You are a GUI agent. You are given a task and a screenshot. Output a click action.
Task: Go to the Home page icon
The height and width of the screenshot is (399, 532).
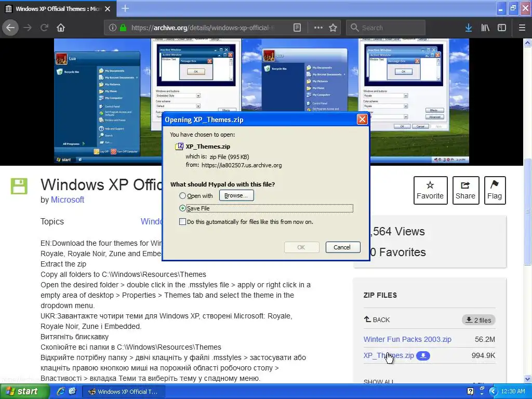(61, 28)
